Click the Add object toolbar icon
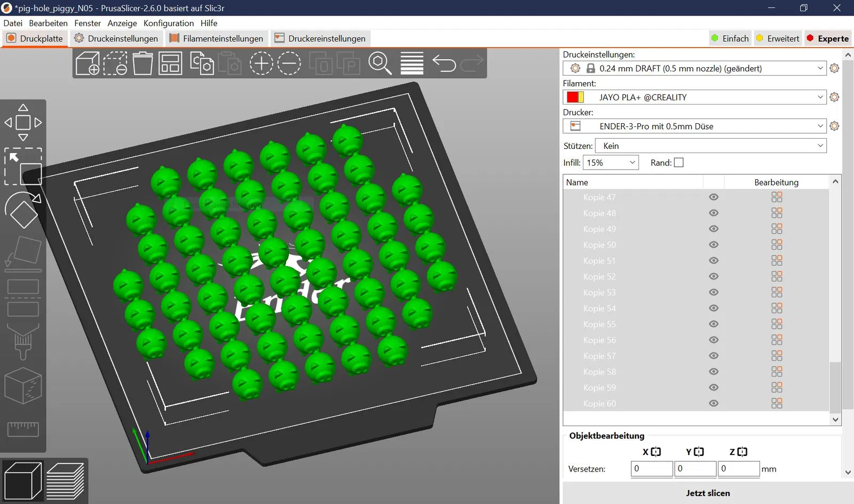 point(88,63)
